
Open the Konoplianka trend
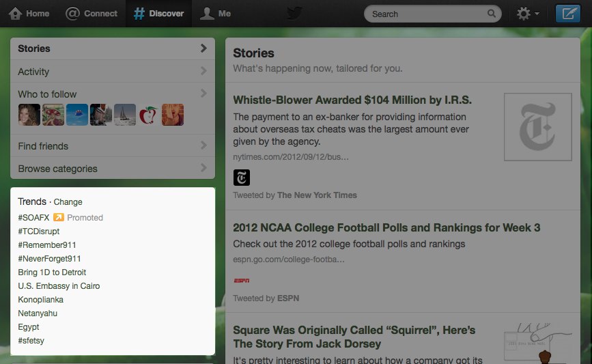tap(41, 299)
